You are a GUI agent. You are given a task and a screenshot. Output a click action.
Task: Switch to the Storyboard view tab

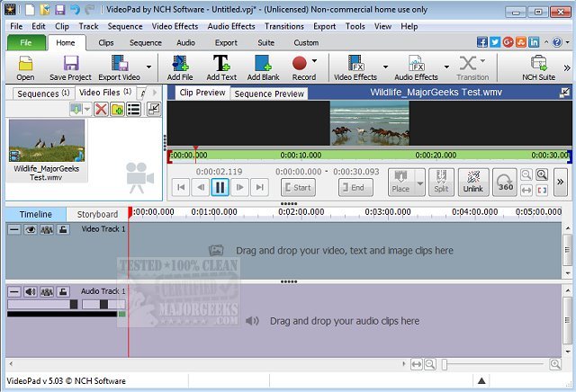pos(97,214)
